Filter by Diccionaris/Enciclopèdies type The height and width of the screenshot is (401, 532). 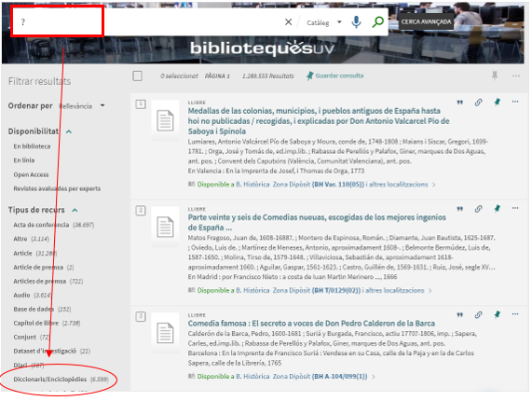(x=61, y=379)
